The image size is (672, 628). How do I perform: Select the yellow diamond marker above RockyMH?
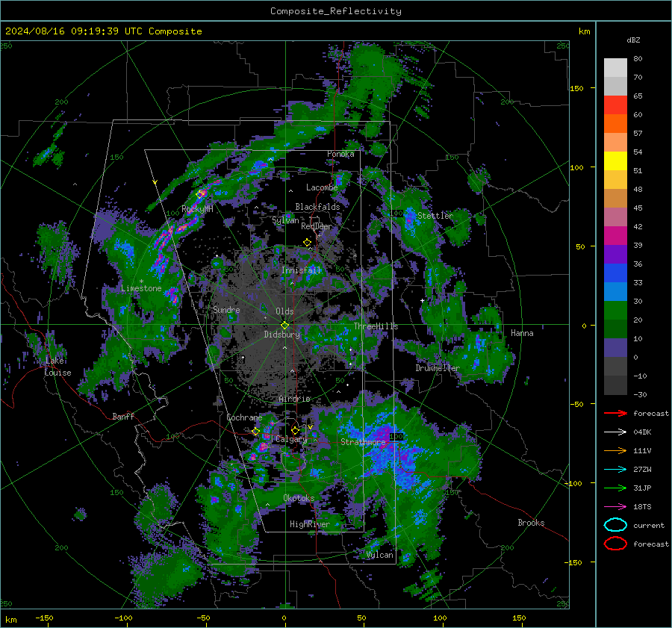point(199,195)
